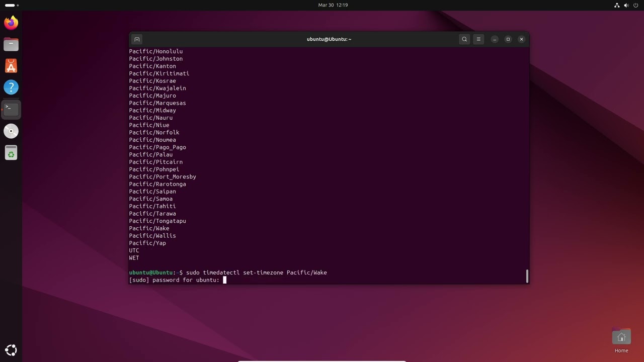Screen dimensions: 644x362
Task: Open the Trash in dock
Action: 11,153
